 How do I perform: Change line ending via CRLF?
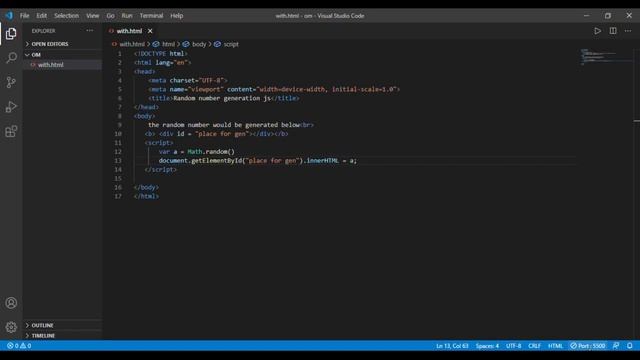pos(534,346)
